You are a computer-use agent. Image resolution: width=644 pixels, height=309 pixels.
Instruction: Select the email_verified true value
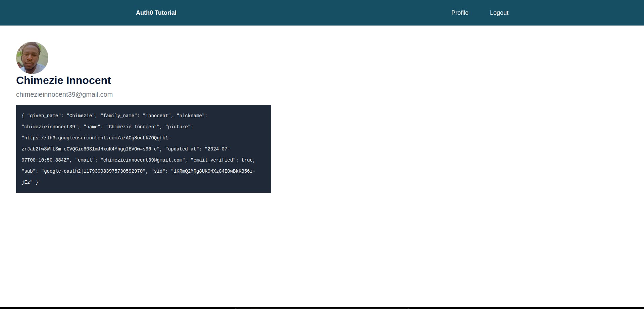[x=248, y=160]
